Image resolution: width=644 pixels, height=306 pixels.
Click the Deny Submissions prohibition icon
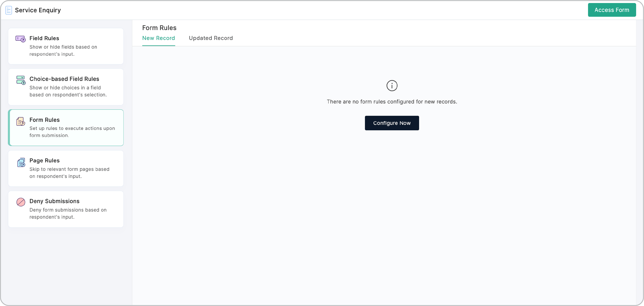[20, 202]
